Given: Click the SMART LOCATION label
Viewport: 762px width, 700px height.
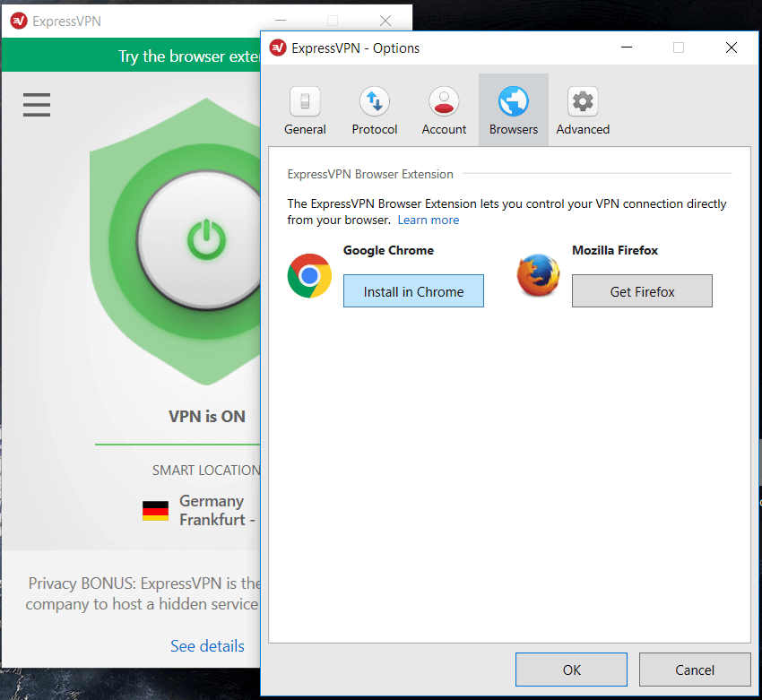Looking at the screenshot, I should click(x=206, y=471).
